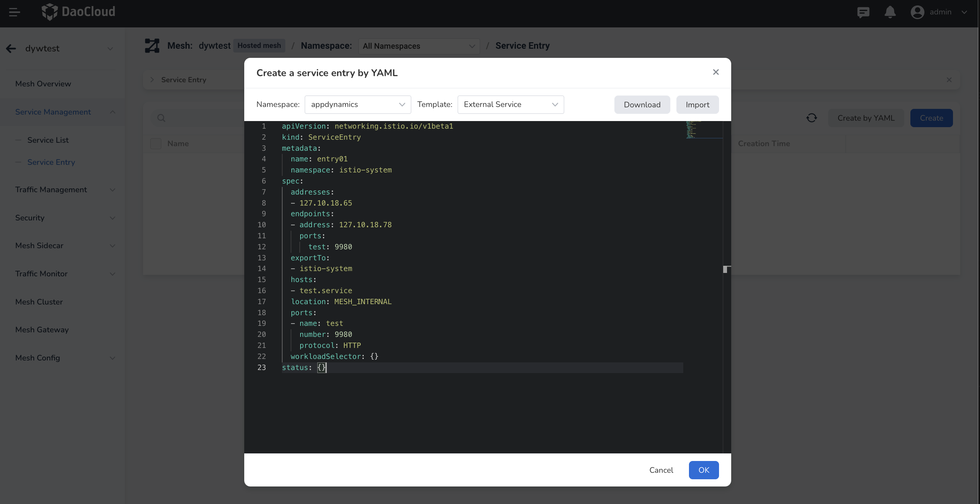Click the admin user avatar
Image resolution: width=980 pixels, height=504 pixels.
917,12
